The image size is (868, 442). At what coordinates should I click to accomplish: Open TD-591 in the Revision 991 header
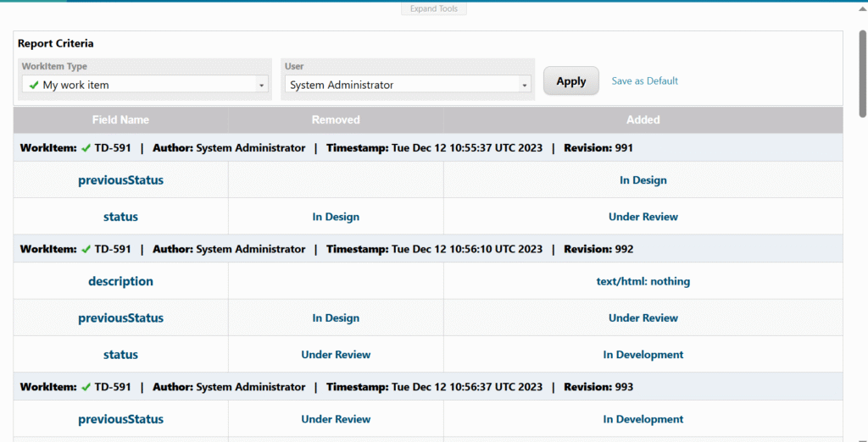coord(113,148)
